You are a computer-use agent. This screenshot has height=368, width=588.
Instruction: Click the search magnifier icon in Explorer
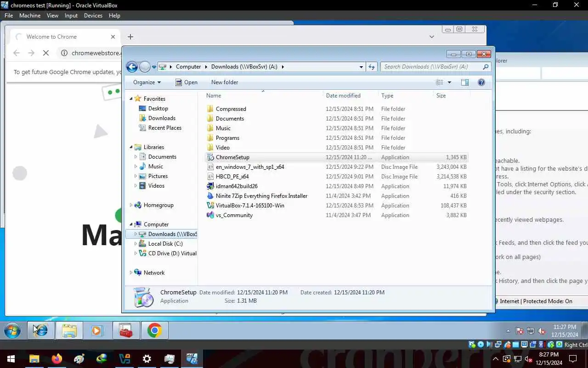click(486, 67)
